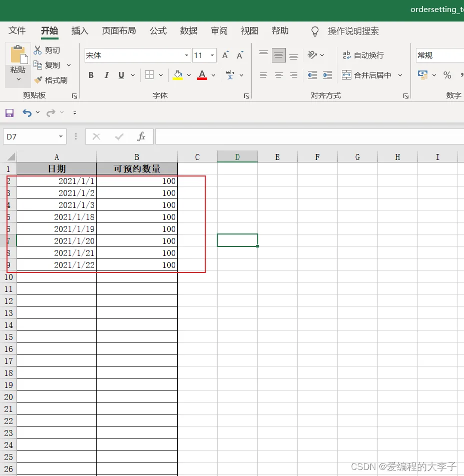The image size is (464, 476).
Task: Switch to the 视图 tab
Action: (249, 30)
